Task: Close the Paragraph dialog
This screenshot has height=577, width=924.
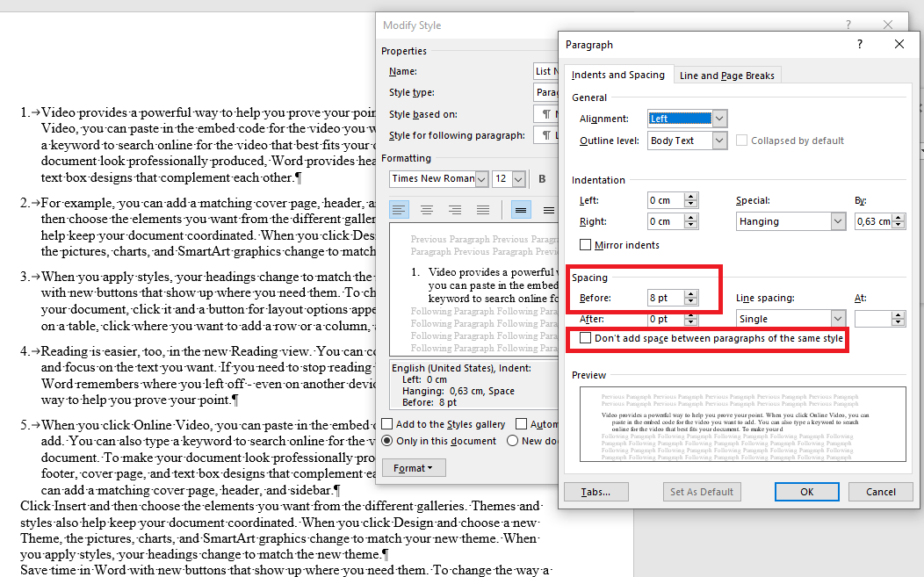Action: tap(899, 44)
